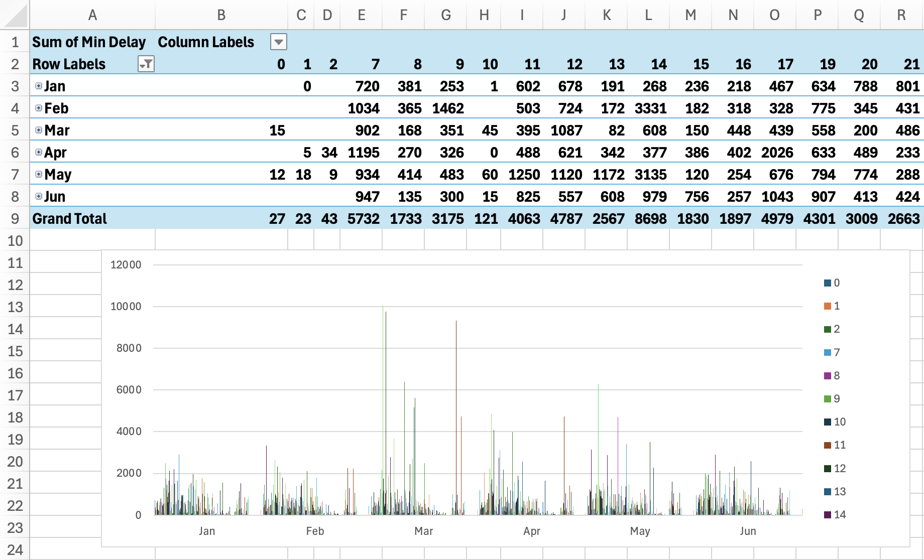The image size is (924, 560).
Task: Expand the Jun row group
Action: pyautogui.click(x=39, y=196)
